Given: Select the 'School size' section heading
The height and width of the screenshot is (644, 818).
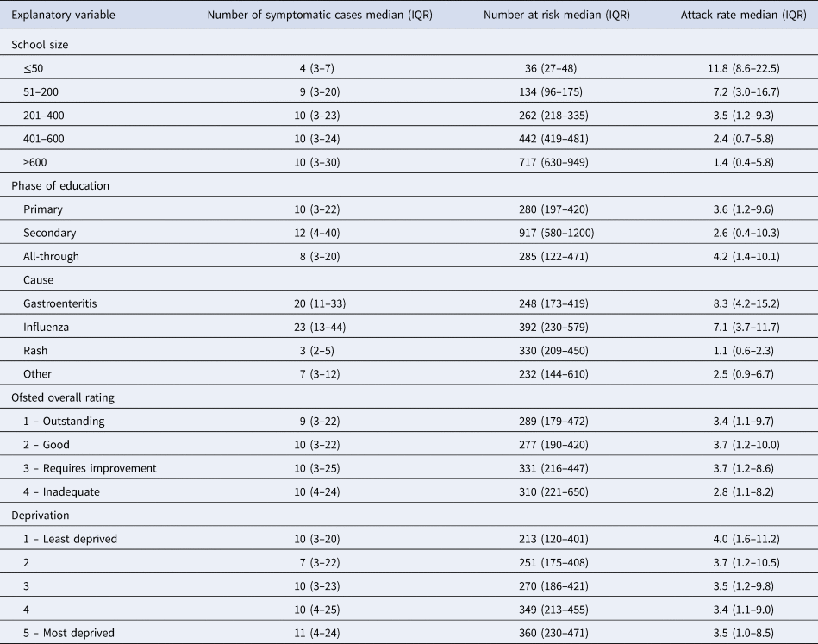Looking at the screenshot, I should click(41, 43).
